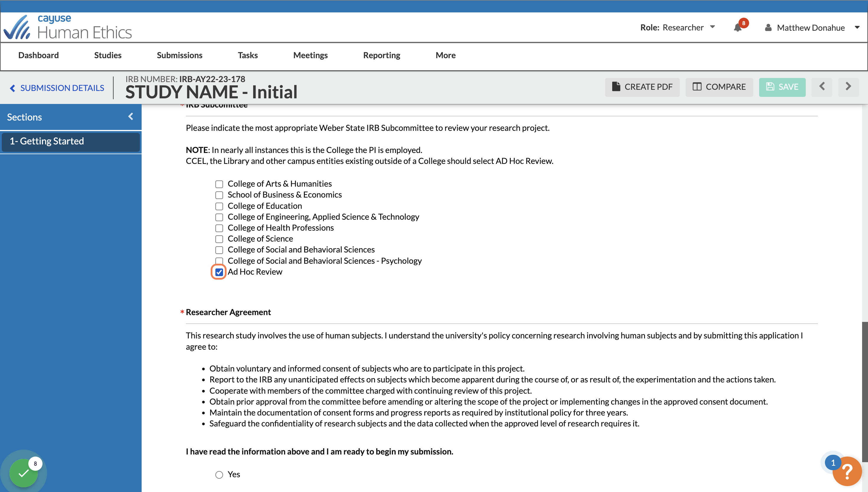Screen dimensions: 868x492
Task: Check College of Engineering, Applied Science & Technology
Action: click(x=219, y=217)
